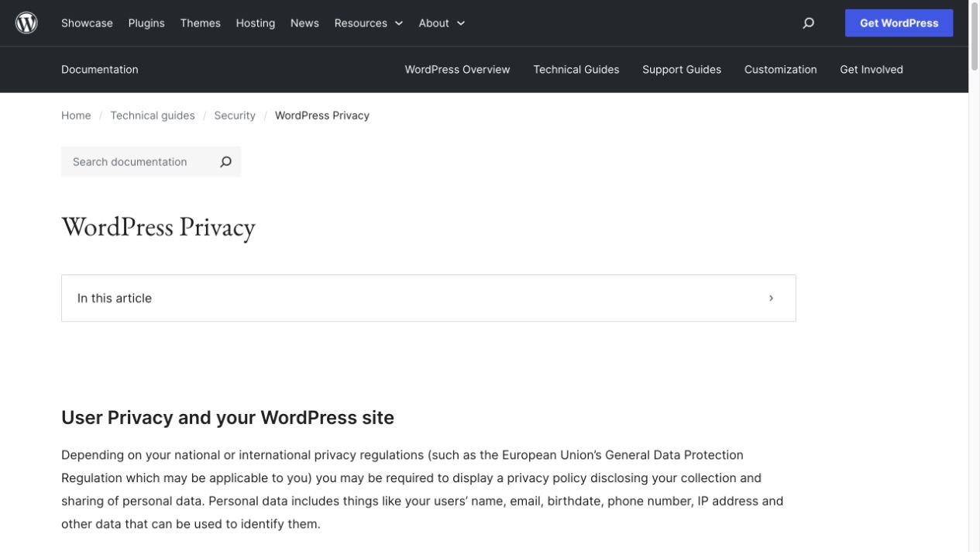This screenshot has width=980, height=552.
Task: Click the Get WordPress button
Action: tap(899, 23)
